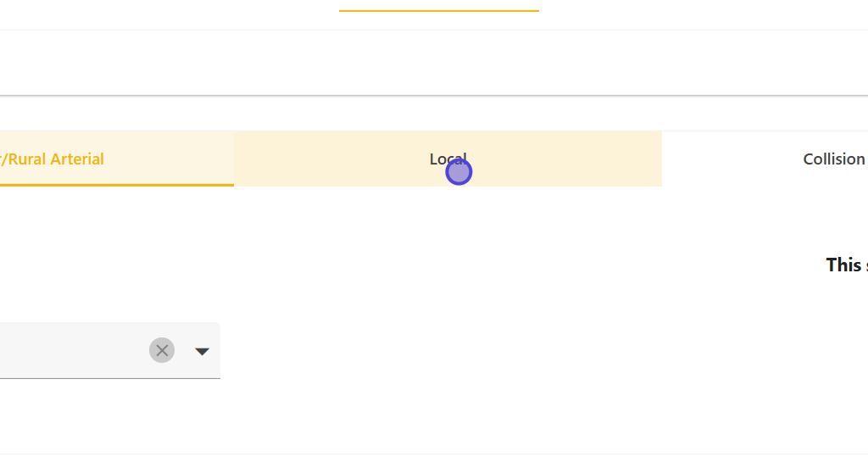Expand the combo box options list

pyautogui.click(x=202, y=351)
